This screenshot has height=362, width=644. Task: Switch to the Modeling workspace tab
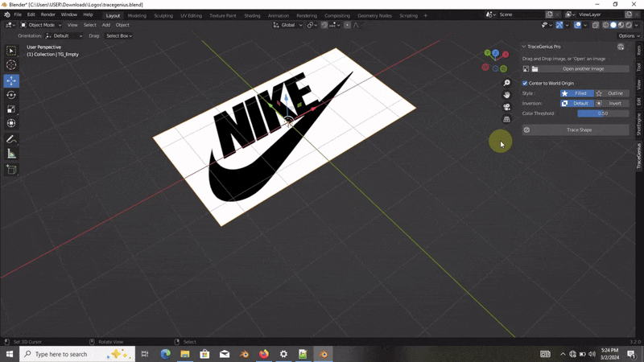pos(137,15)
